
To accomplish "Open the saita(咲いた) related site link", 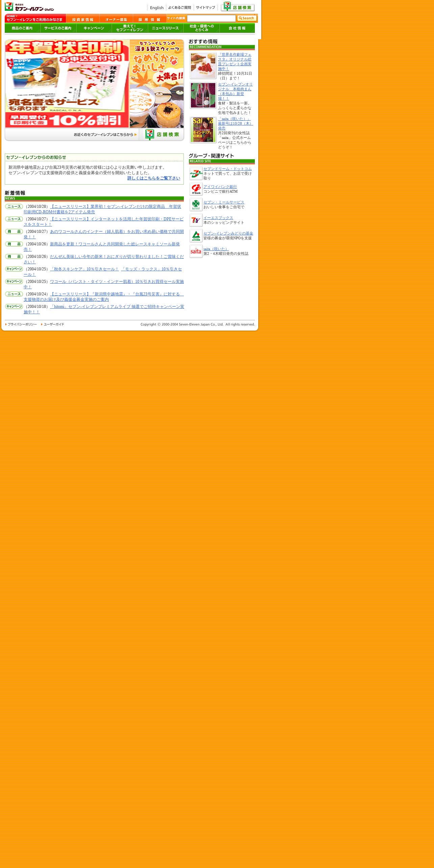I will 216,249.
